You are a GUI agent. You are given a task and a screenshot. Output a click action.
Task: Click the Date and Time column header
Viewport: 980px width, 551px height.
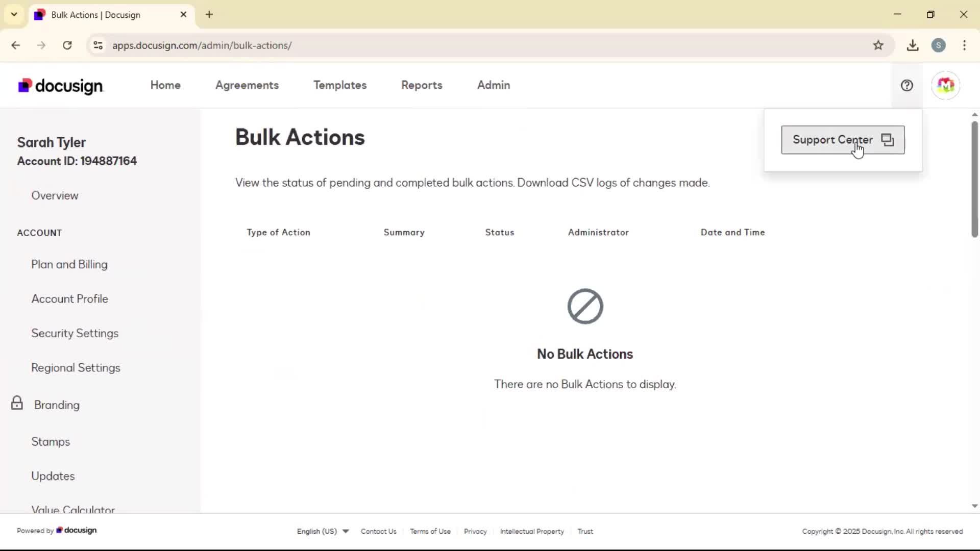732,232
